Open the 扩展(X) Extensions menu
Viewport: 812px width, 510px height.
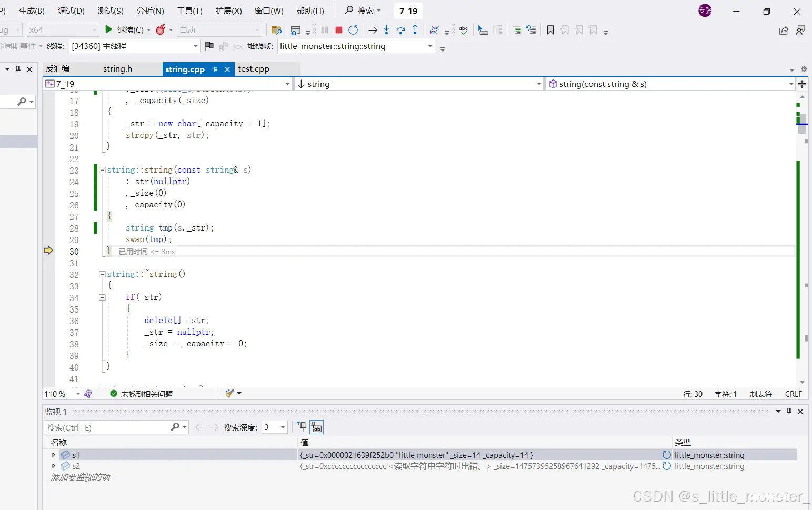coord(228,11)
